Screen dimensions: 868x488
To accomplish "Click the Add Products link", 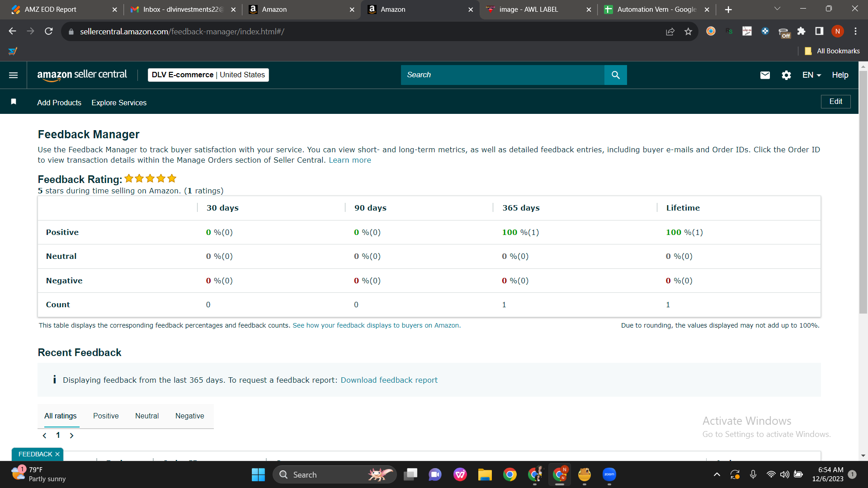I will click(59, 103).
